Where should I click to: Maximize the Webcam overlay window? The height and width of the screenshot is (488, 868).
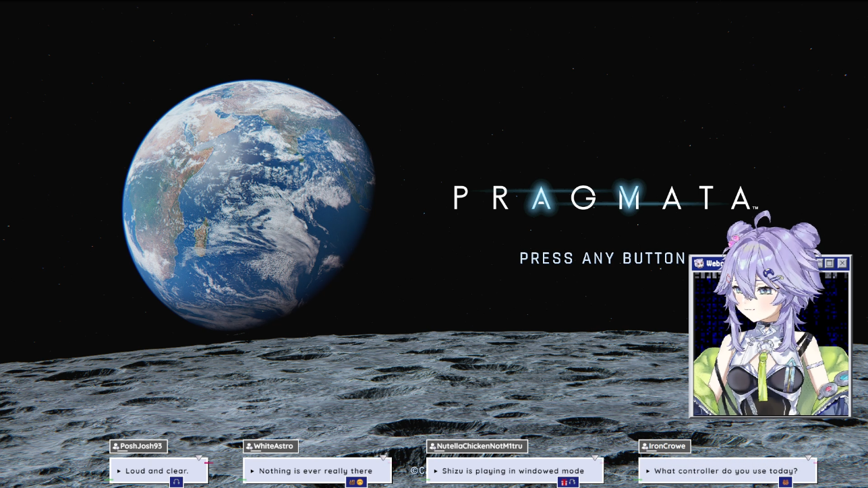coord(830,263)
